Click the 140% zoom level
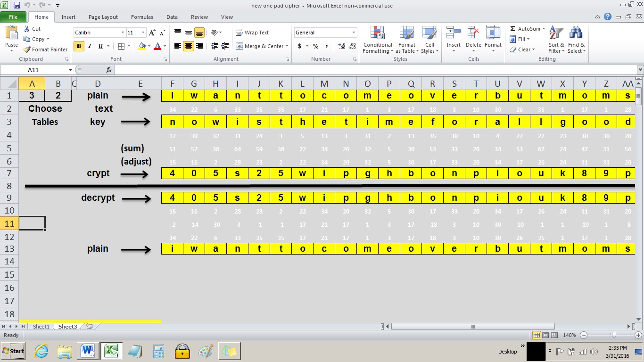The width and height of the screenshot is (644, 362). coord(570,335)
